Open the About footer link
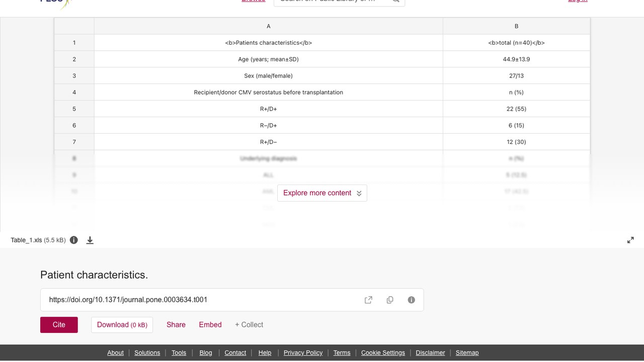The width and height of the screenshot is (644, 362). pos(115,353)
